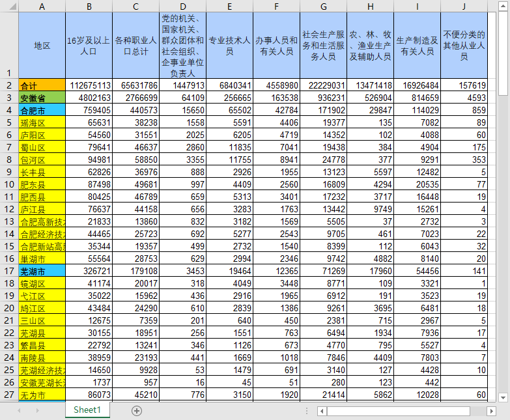The image size is (510, 420).
Task: Select the orange 合计 cell
Action: pyautogui.click(x=42, y=85)
